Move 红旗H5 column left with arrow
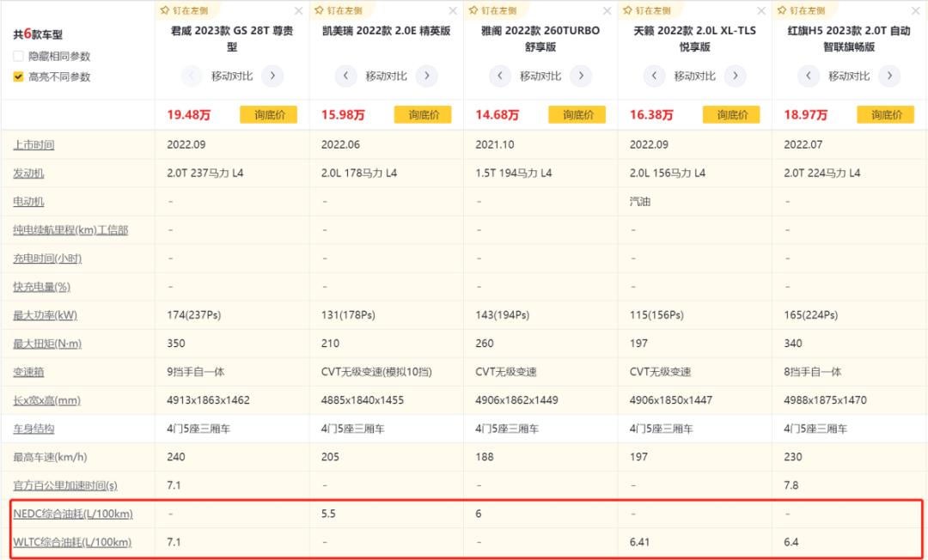Viewport: 928px width, 560px height. pos(809,76)
